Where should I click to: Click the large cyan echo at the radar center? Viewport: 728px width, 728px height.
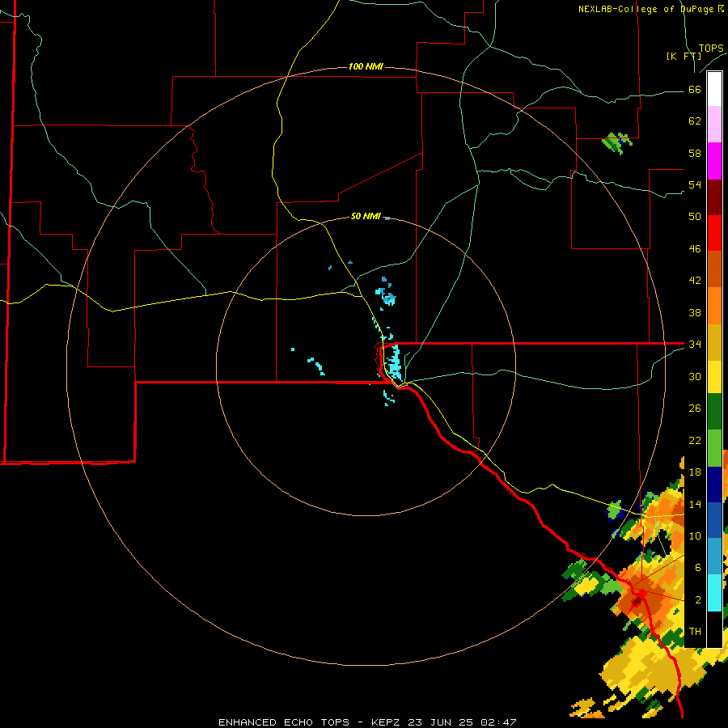coord(394,362)
